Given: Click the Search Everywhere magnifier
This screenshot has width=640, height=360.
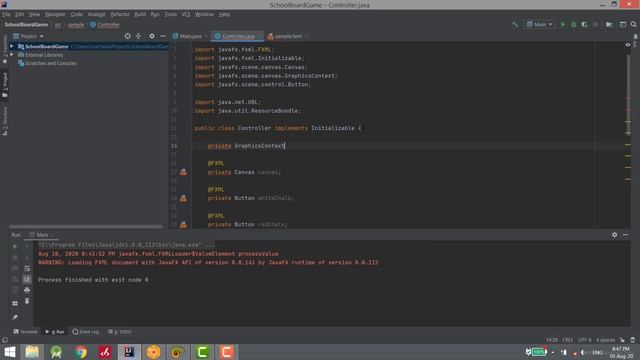Looking at the screenshot, I should (x=633, y=24).
